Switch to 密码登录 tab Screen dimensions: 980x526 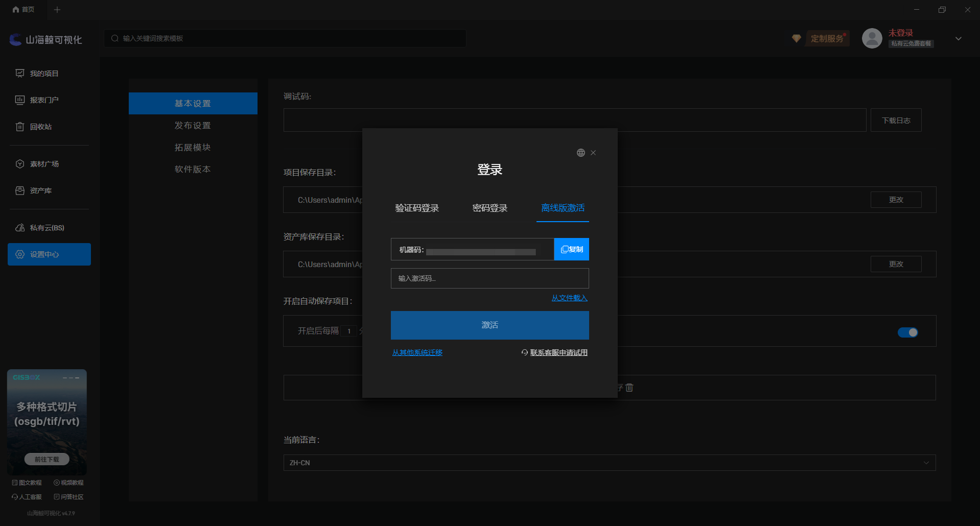[490, 208]
